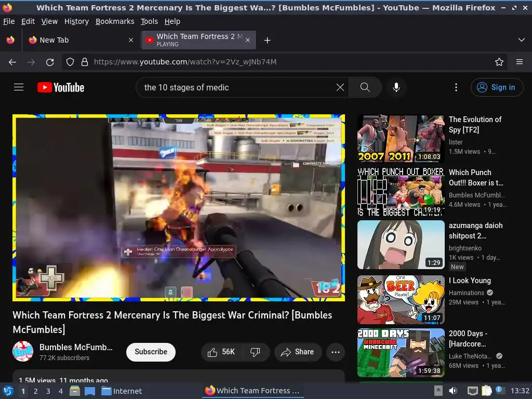Start voice search with microphone icon
Screen dimensions: 532x399
396,87
